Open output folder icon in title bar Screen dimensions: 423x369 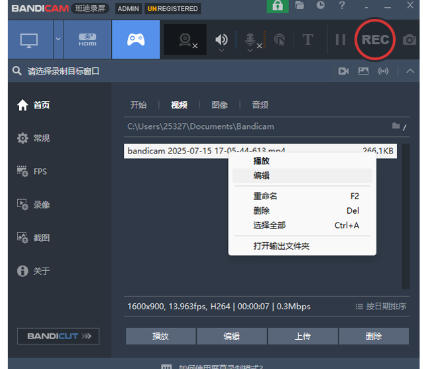299,5
